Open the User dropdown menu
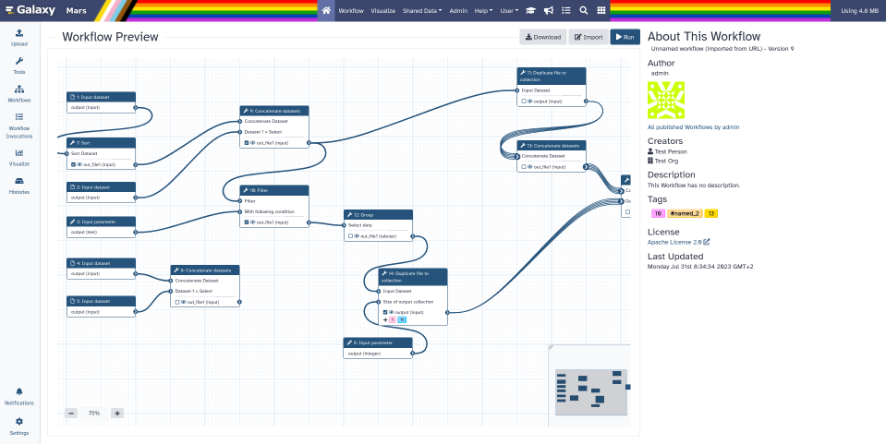This screenshot has width=889, height=446. point(508,10)
